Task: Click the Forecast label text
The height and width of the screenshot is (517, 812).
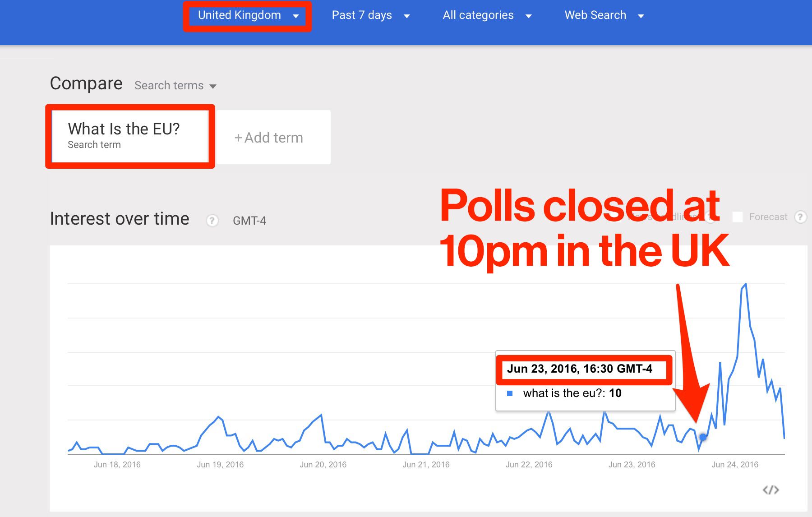Action: click(768, 217)
